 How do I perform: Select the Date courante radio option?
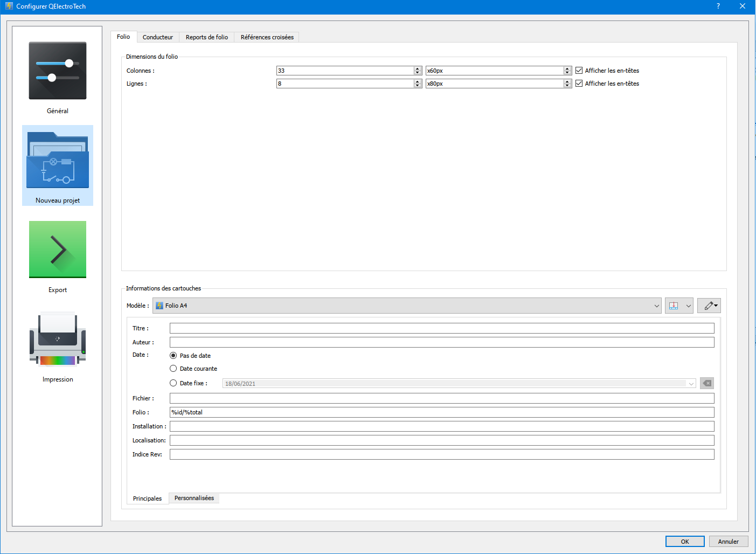tap(174, 369)
